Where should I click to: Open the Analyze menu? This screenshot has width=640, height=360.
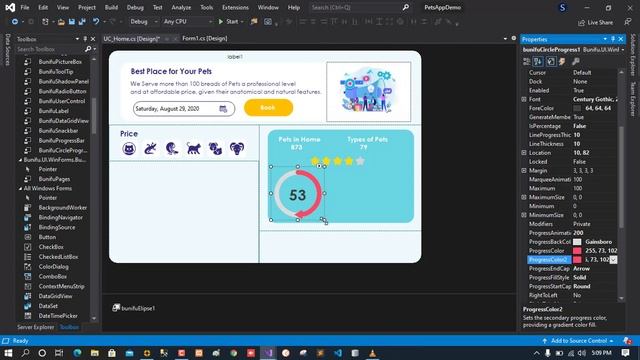coord(181,7)
